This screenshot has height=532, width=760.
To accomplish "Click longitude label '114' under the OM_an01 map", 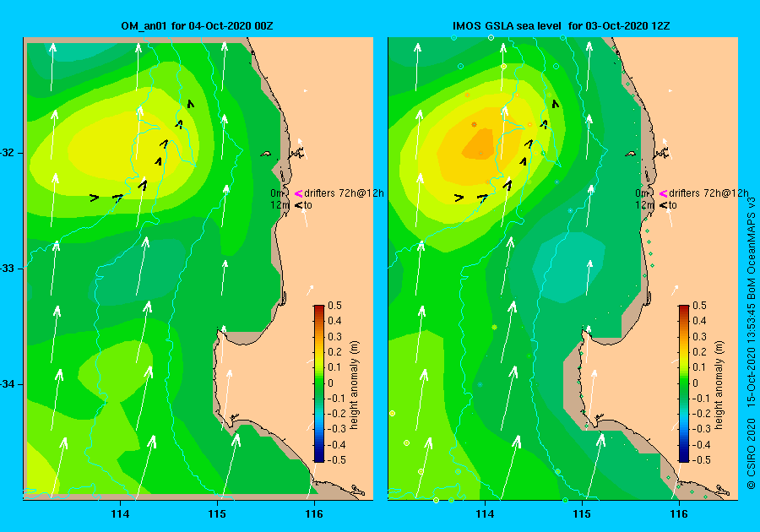I will (120, 514).
